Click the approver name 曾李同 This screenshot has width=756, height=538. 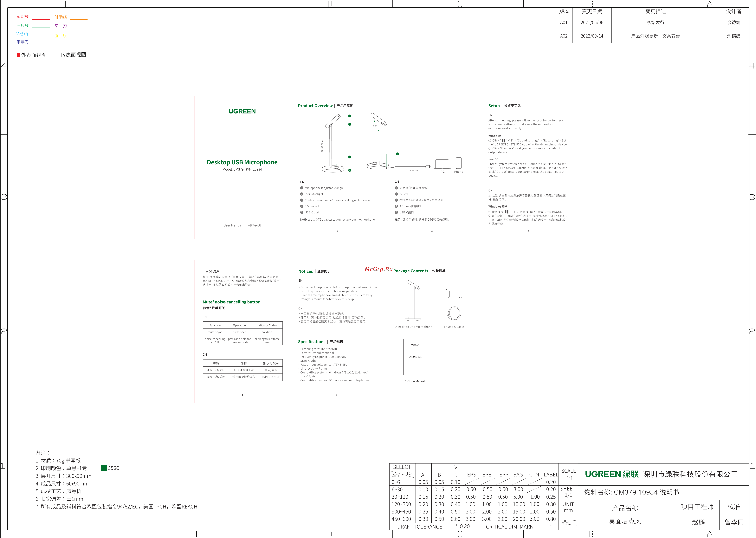pyautogui.click(x=734, y=522)
